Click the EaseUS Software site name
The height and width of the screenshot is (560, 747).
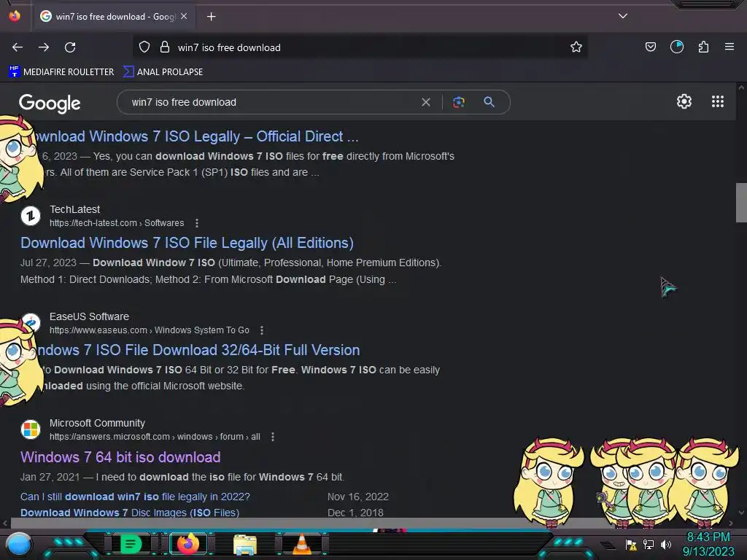pyautogui.click(x=89, y=316)
